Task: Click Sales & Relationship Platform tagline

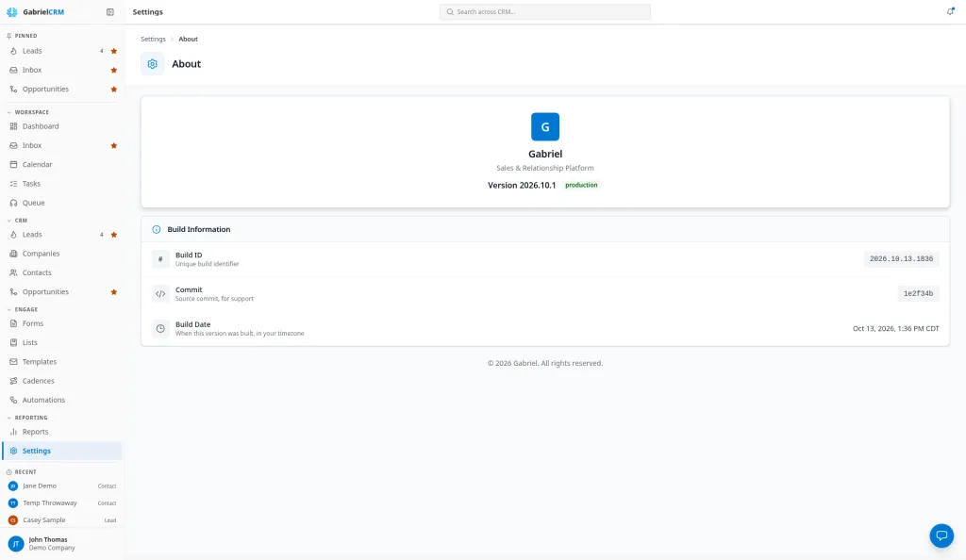Action: click(545, 168)
